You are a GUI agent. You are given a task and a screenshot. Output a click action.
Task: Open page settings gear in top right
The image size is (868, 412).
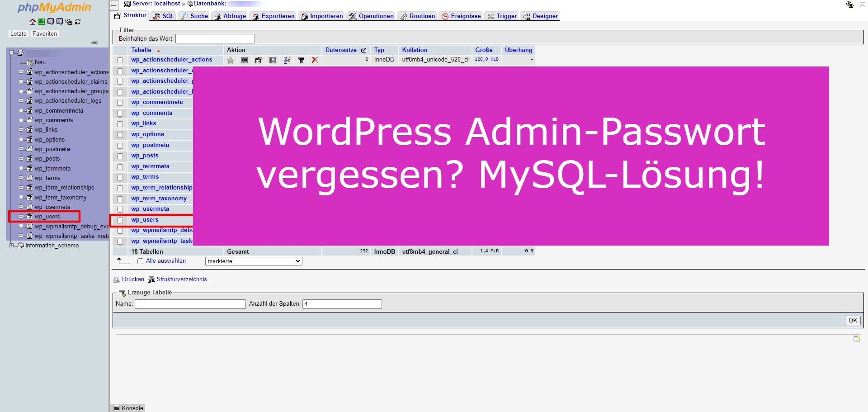[850, 5]
